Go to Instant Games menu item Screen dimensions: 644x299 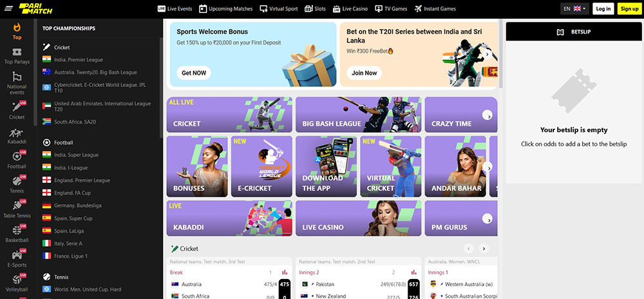(435, 8)
